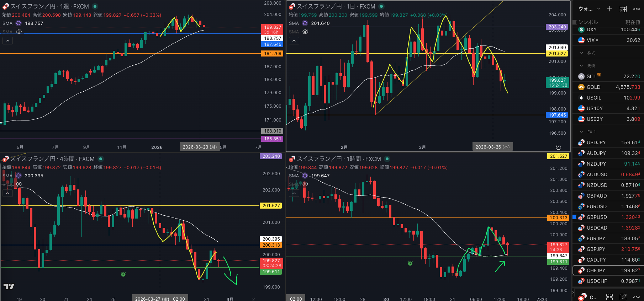Click the green alert clock icon on 1-hour chart
This screenshot has height=301, width=644.
410,263
